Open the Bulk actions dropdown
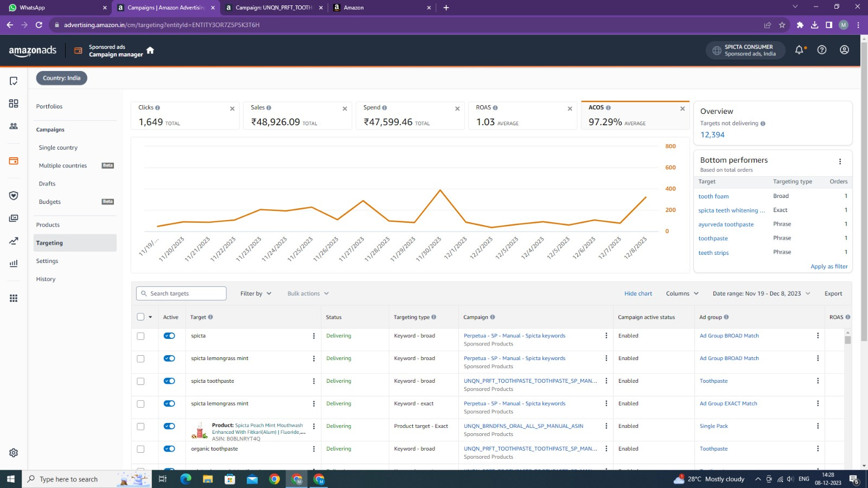868x488 pixels. coord(308,294)
